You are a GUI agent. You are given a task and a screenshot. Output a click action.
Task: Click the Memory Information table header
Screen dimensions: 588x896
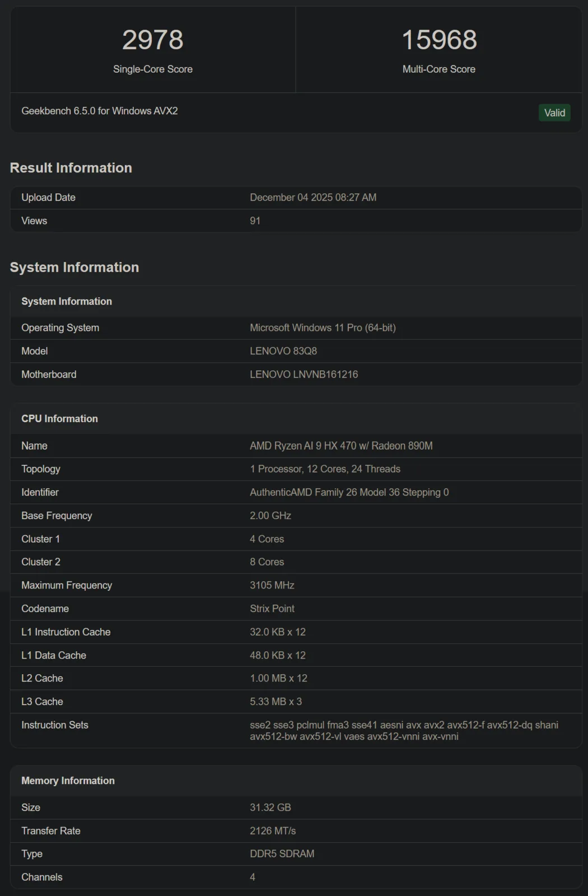coord(68,781)
